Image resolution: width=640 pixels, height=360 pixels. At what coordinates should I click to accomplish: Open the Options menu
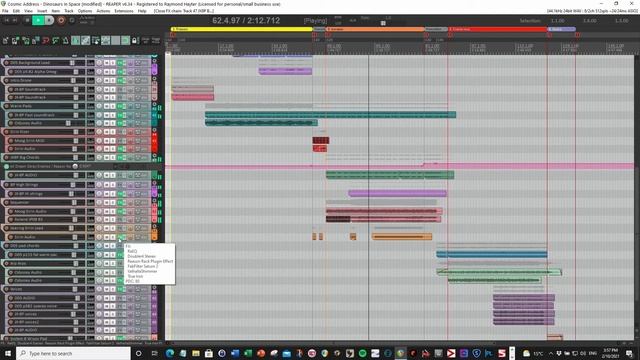tap(85, 11)
